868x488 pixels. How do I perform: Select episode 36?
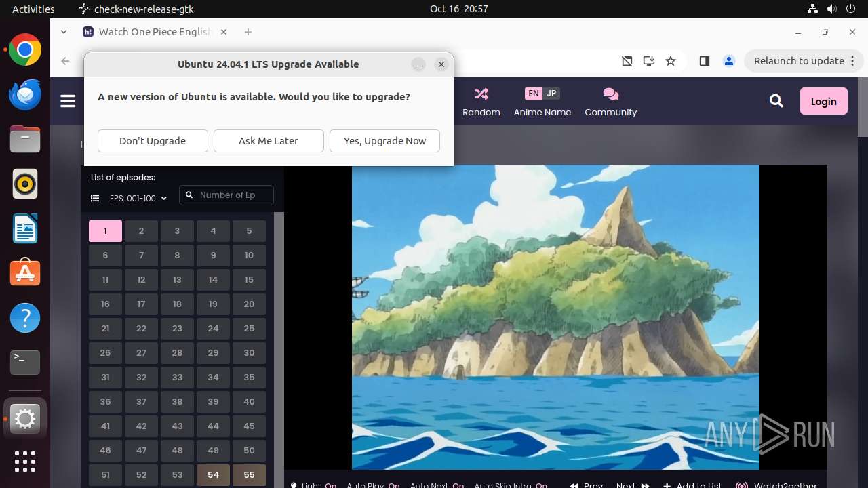(x=105, y=402)
